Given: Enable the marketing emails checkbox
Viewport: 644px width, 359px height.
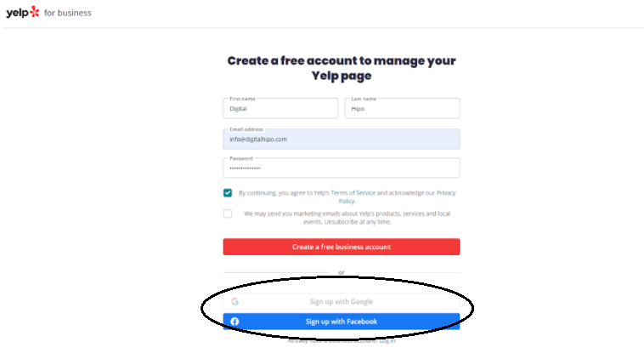Looking at the screenshot, I should 228,214.
